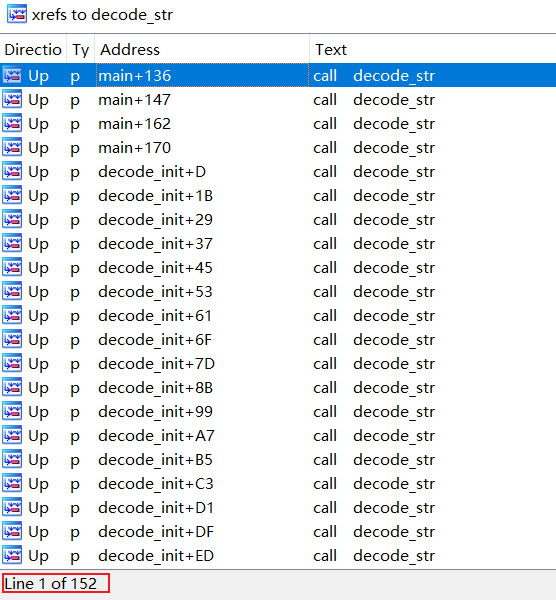Viewport: 556px width, 600px height.
Task: Sort list by Address column header
Action: pyautogui.click(x=202, y=49)
